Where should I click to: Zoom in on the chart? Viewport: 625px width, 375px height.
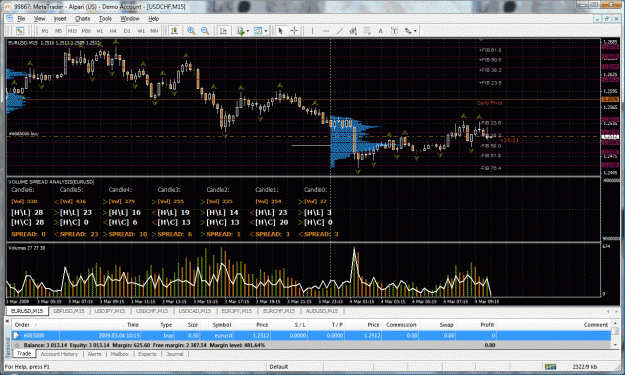191,31
